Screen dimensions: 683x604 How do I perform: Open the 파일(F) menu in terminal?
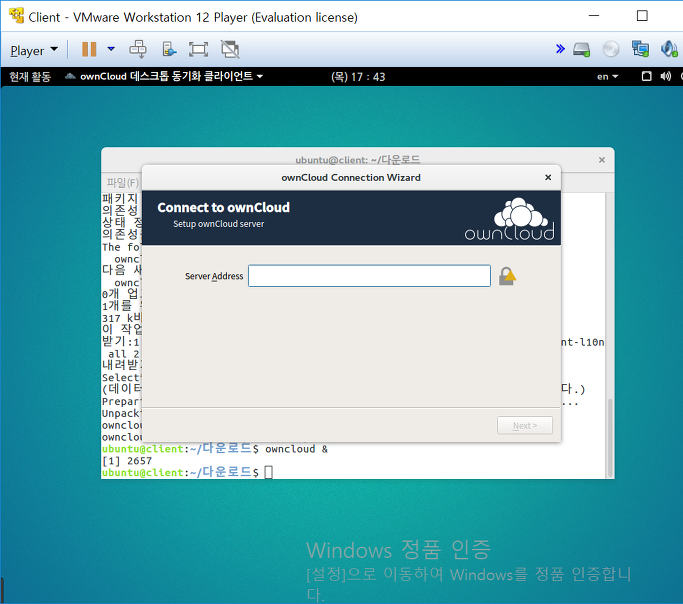point(122,182)
